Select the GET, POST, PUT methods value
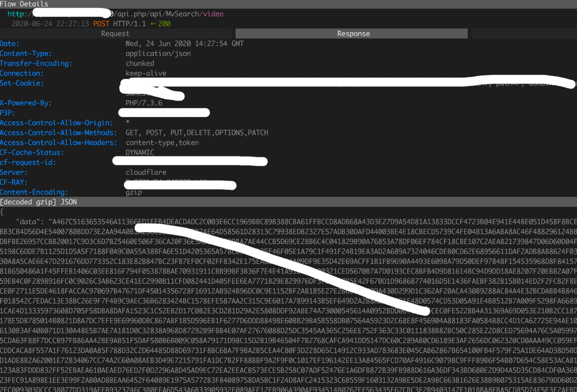The image size is (577, 392). 197,132
